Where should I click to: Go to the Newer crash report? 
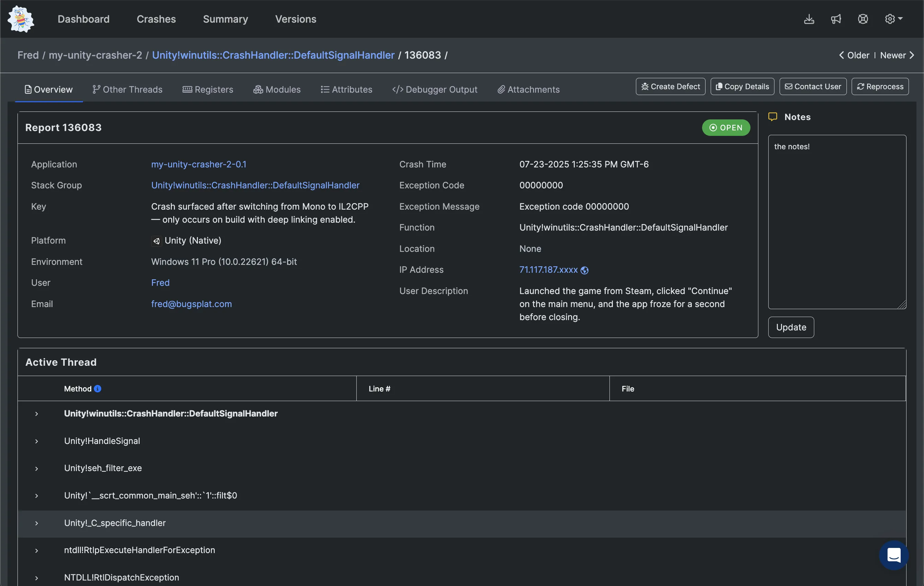tap(897, 55)
